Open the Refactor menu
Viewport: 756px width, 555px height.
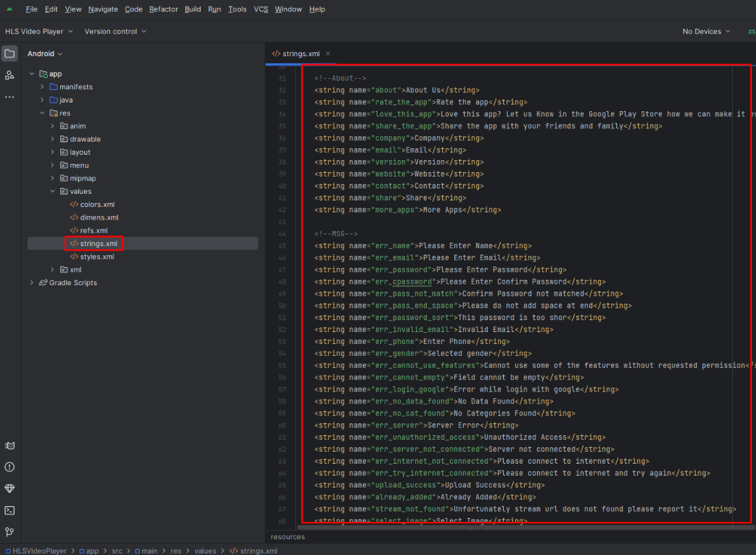coord(164,9)
